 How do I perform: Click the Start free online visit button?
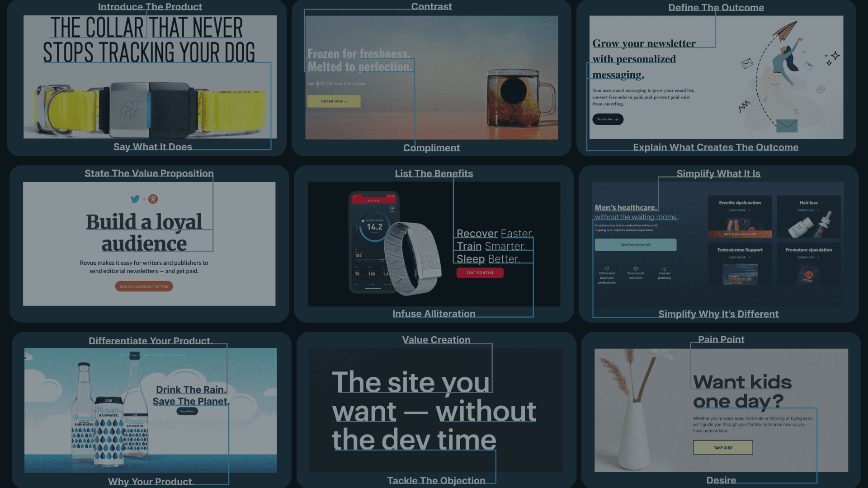(x=636, y=244)
